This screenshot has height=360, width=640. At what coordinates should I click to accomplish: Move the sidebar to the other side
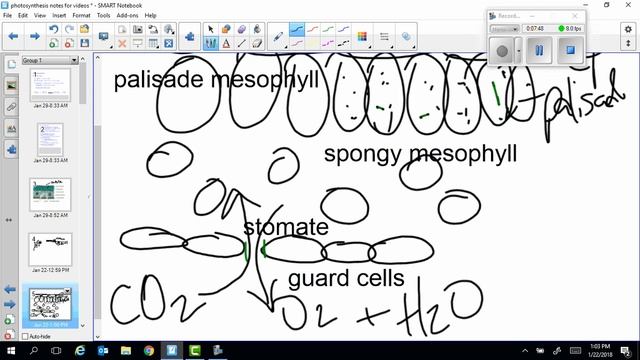pos(9,220)
